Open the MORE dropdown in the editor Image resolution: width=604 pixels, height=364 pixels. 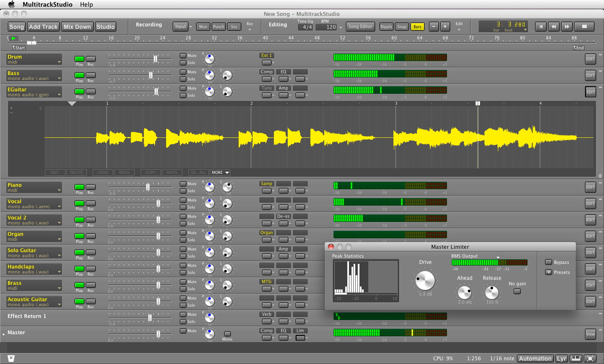point(220,173)
